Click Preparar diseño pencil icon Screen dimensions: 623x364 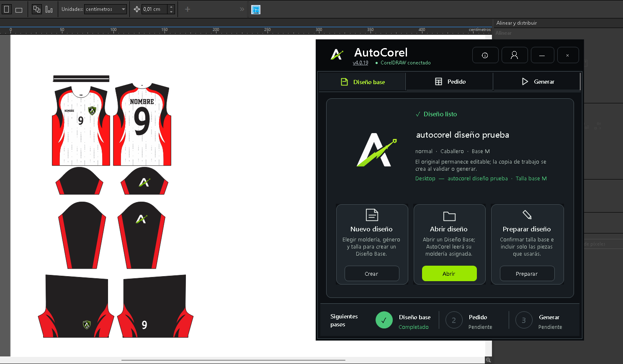click(527, 215)
